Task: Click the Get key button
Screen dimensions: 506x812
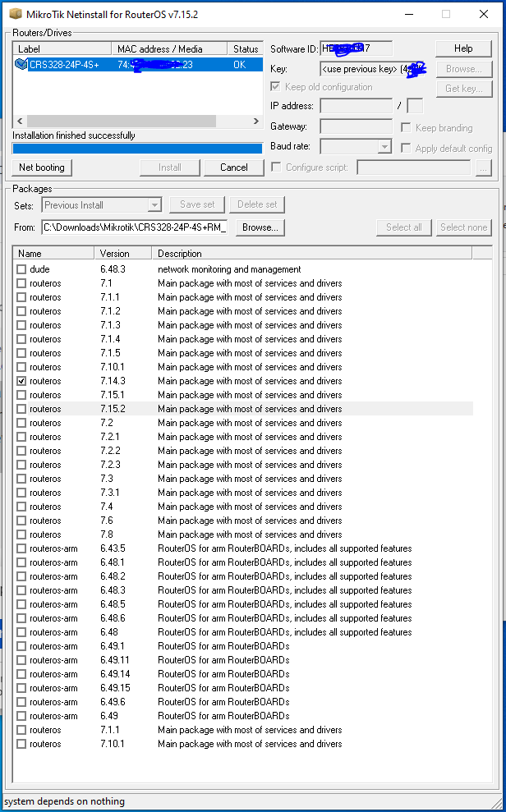Action: click(463, 89)
